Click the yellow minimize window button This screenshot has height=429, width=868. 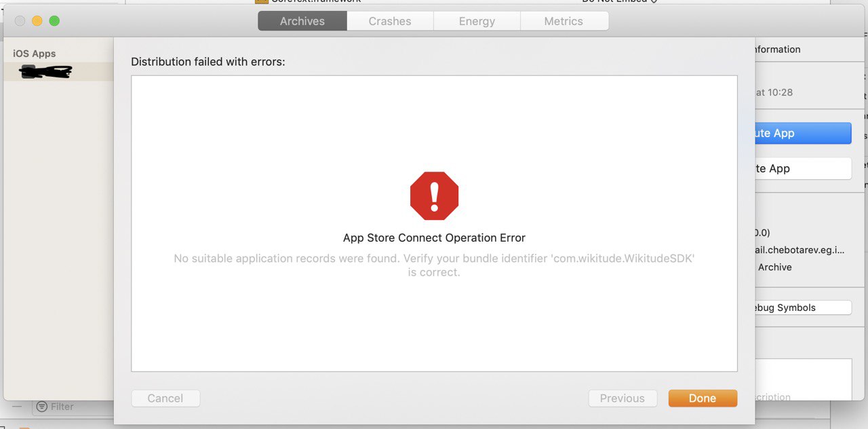[x=37, y=21]
